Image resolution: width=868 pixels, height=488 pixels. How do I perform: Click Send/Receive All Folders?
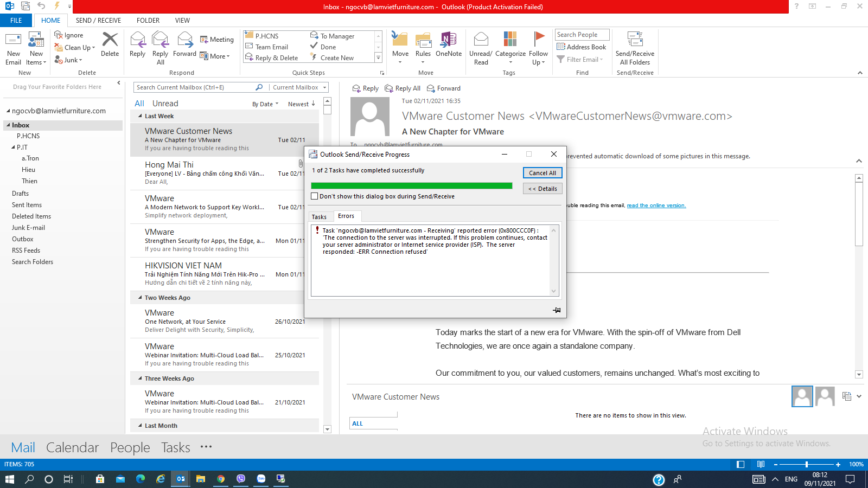635,49
